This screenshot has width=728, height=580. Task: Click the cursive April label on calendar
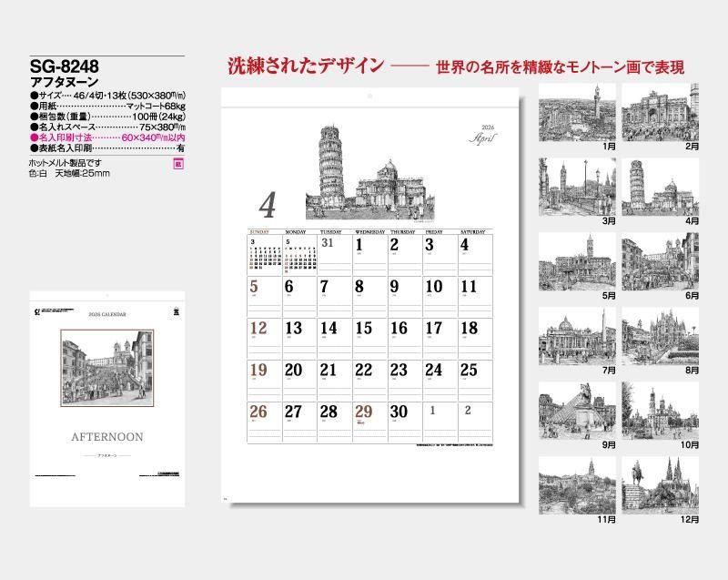click(482, 137)
